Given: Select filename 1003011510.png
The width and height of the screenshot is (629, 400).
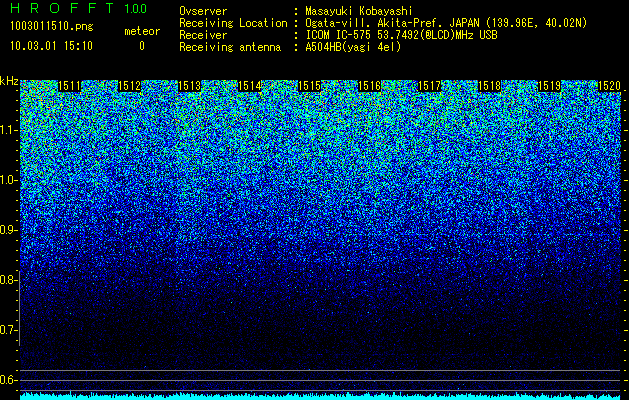Looking at the screenshot, I should click(52, 27).
